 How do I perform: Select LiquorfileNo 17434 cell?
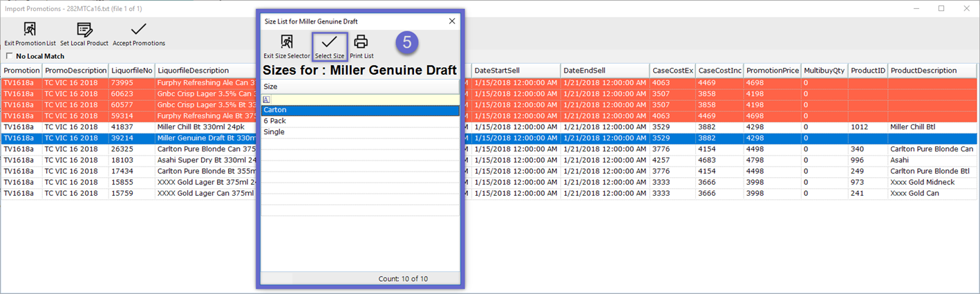pyautogui.click(x=132, y=172)
